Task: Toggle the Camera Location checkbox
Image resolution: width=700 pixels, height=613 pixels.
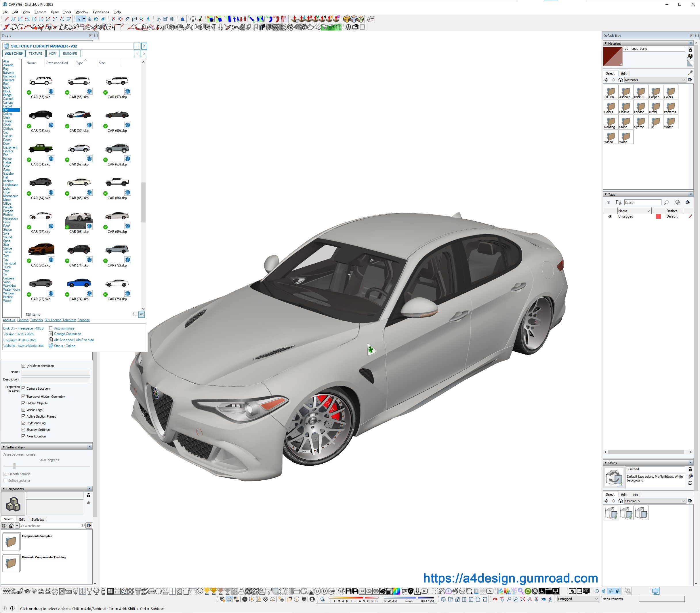Action: point(24,388)
